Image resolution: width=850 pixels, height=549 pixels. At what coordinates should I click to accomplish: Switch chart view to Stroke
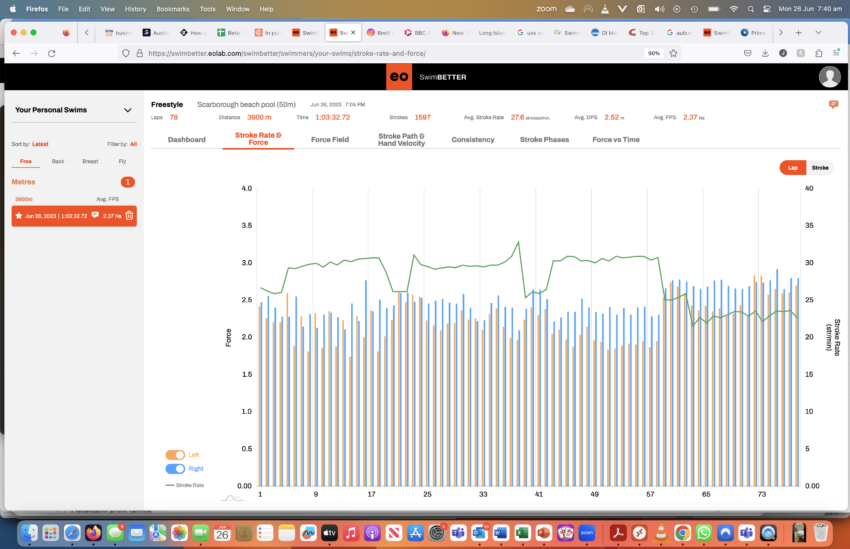pyautogui.click(x=819, y=168)
